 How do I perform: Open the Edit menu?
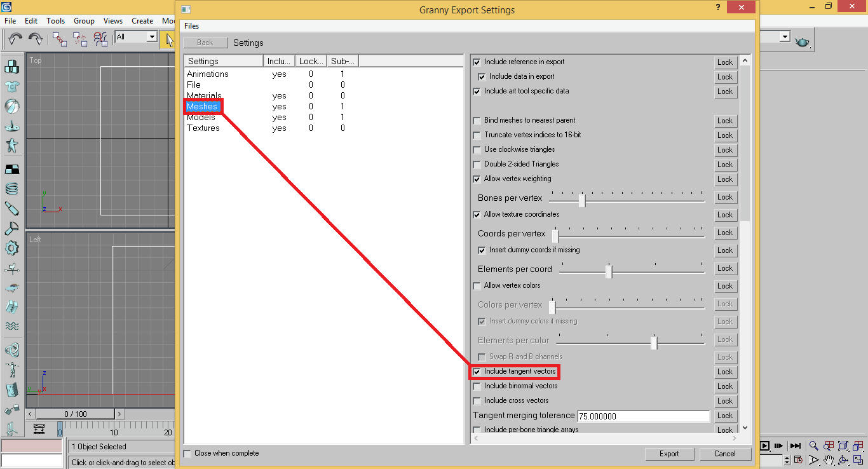[31, 21]
